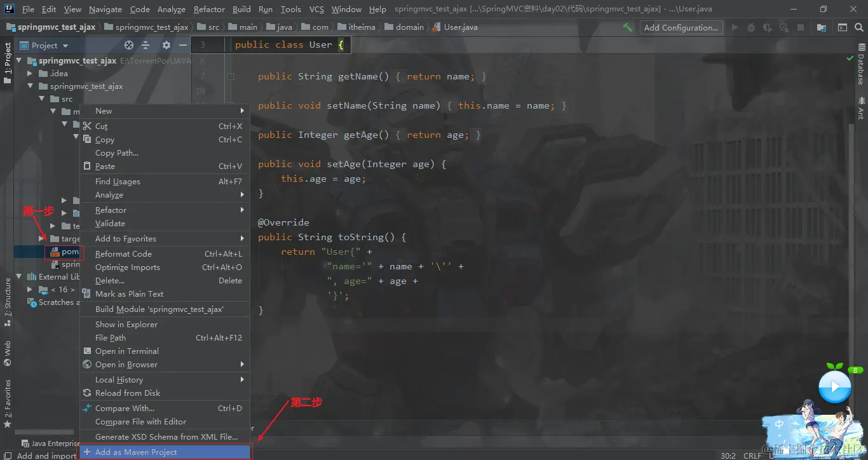Fold the getName() method in the gutter
The width and height of the screenshot is (868, 460).
(231, 76)
